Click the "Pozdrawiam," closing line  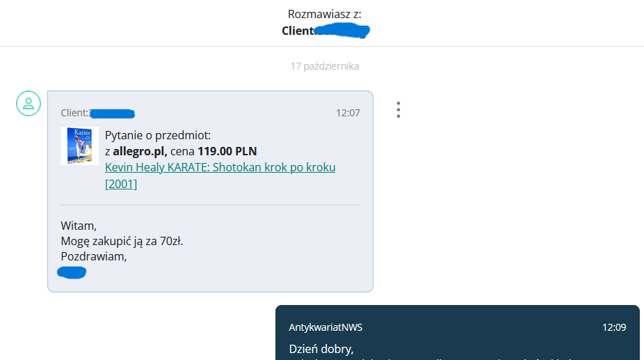[94, 256]
